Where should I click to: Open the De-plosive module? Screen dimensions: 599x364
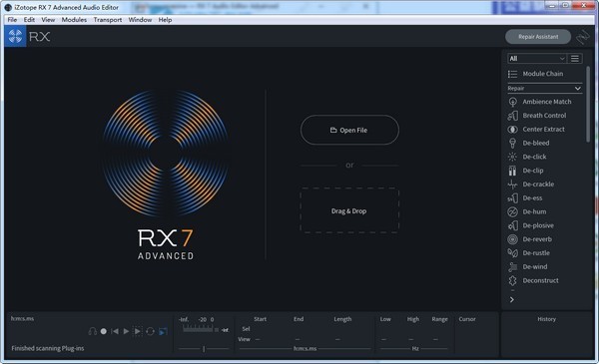click(530, 225)
